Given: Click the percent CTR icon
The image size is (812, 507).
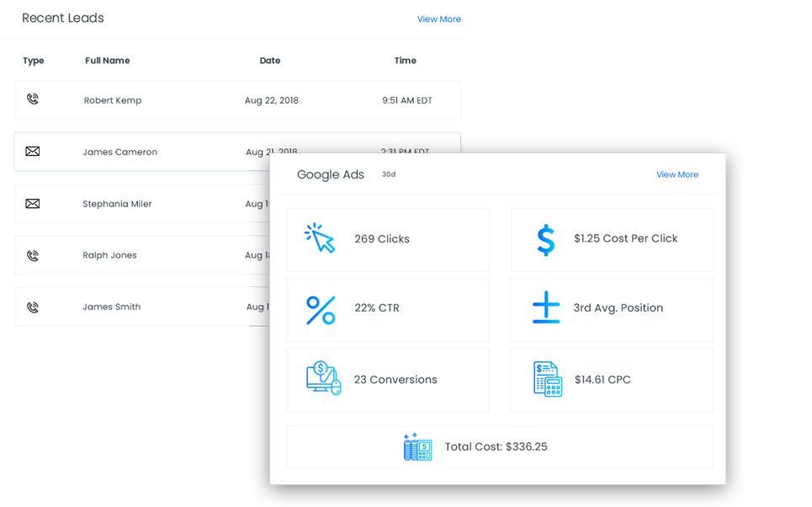Looking at the screenshot, I should tap(321, 310).
